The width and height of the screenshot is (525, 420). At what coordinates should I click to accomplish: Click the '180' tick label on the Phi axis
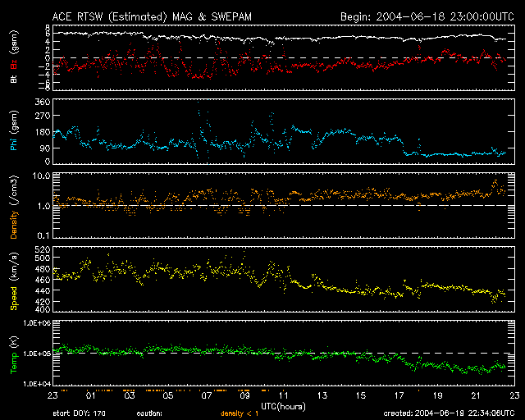coord(43,132)
